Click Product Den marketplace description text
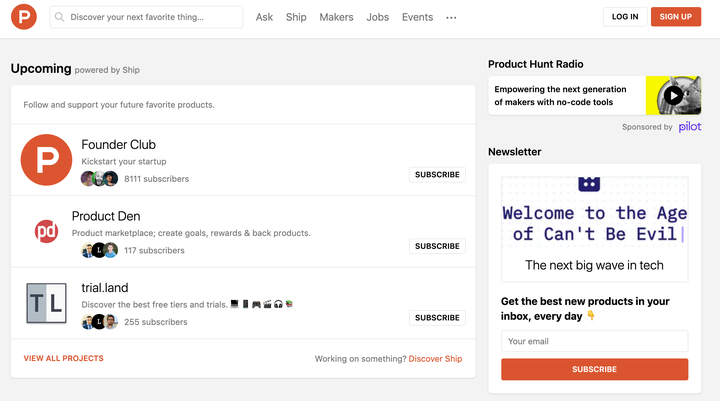Screen dimensions: 720x401 [191, 233]
